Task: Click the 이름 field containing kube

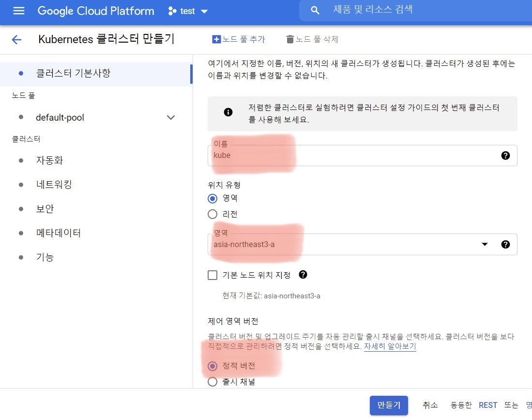Action: tap(363, 156)
